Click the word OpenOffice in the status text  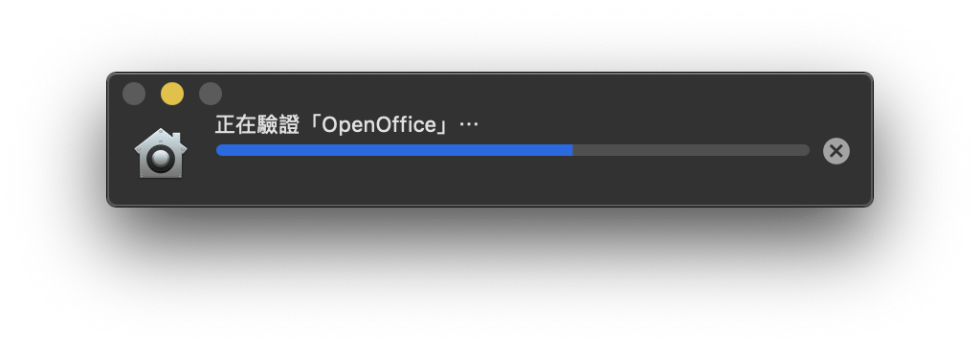pyautogui.click(x=378, y=125)
